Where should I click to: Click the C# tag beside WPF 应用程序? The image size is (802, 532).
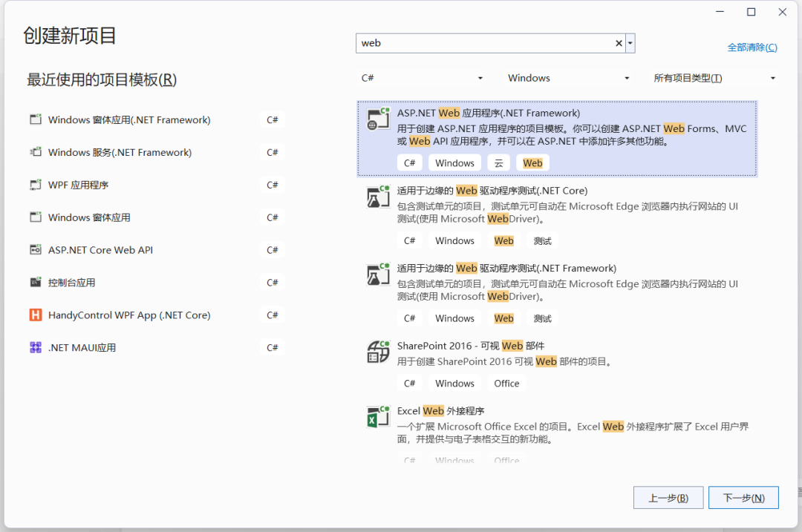pyautogui.click(x=272, y=185)
